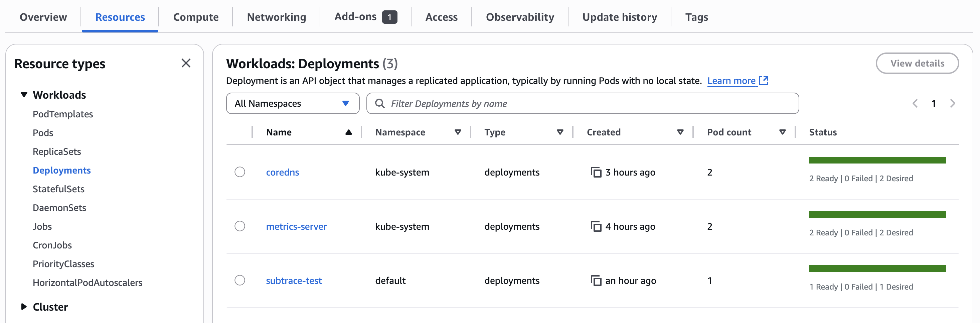Collapse the Workloads tree section
This screenshot has height=323, width=980.
[24, 95]
